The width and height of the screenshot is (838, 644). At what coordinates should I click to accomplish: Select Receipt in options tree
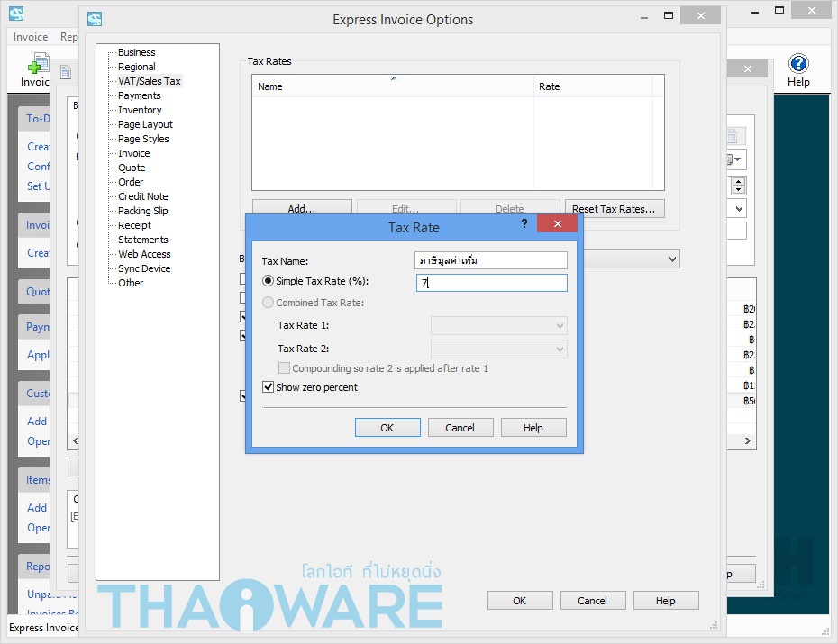134,225
